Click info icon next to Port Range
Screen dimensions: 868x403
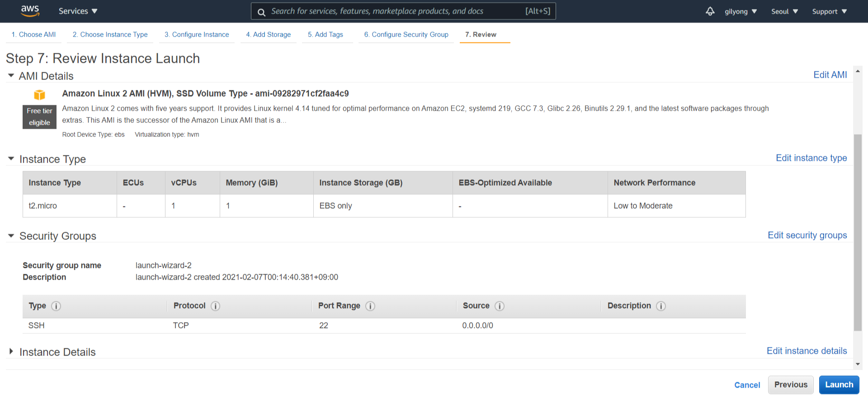[370, 306]
